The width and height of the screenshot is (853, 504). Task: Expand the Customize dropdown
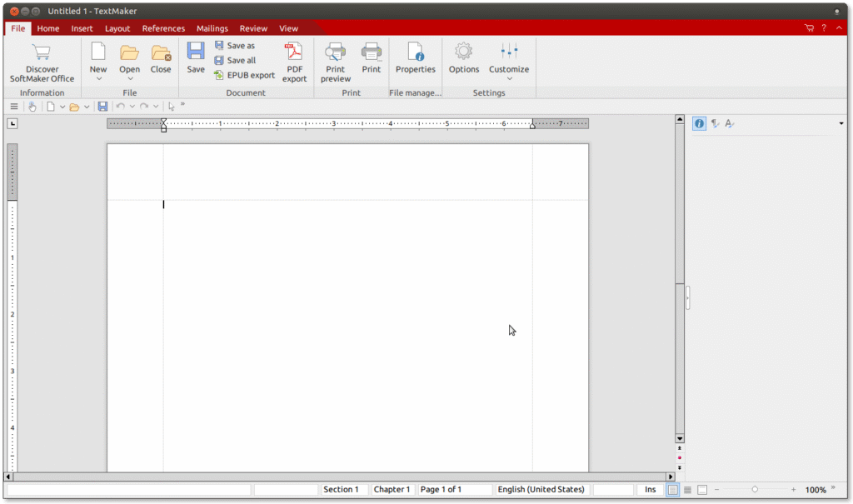tap(509, 79)
